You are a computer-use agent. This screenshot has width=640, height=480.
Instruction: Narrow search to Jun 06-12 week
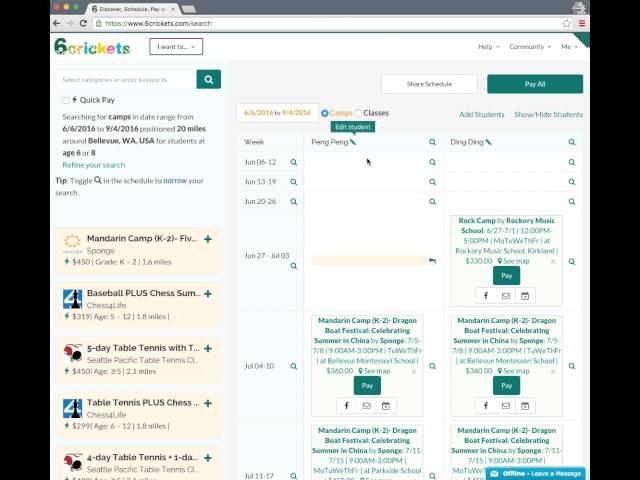(x=293, y=162)
